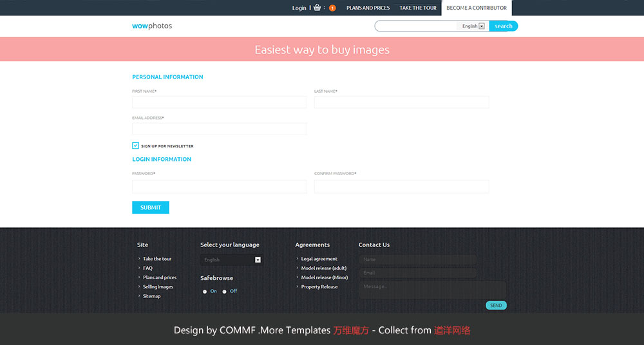
Task: Click the Message text area in Contact Us
Action: coord(433,289)
